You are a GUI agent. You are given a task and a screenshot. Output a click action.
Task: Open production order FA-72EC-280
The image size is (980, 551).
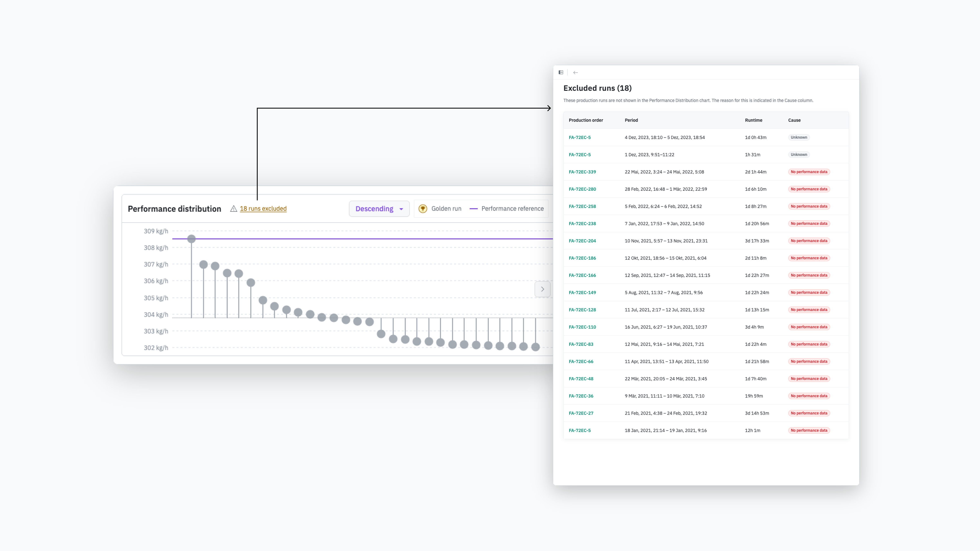(582, 189)
